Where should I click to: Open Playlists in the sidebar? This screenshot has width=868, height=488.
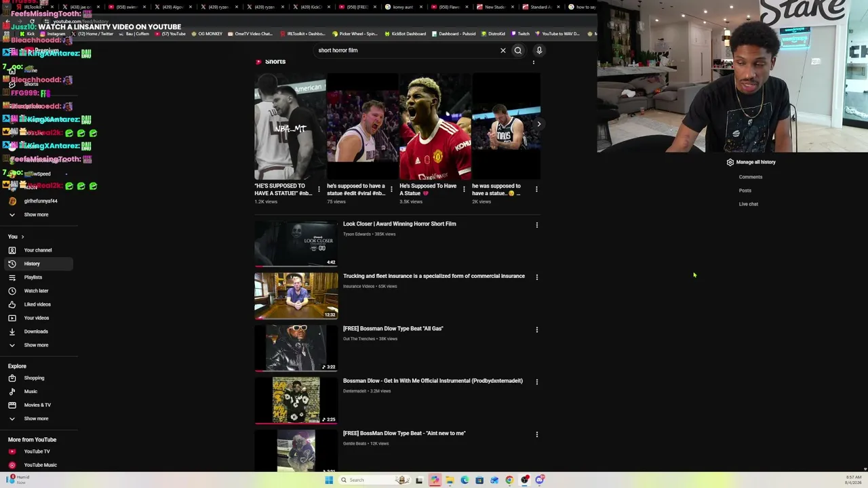point(37,277)
